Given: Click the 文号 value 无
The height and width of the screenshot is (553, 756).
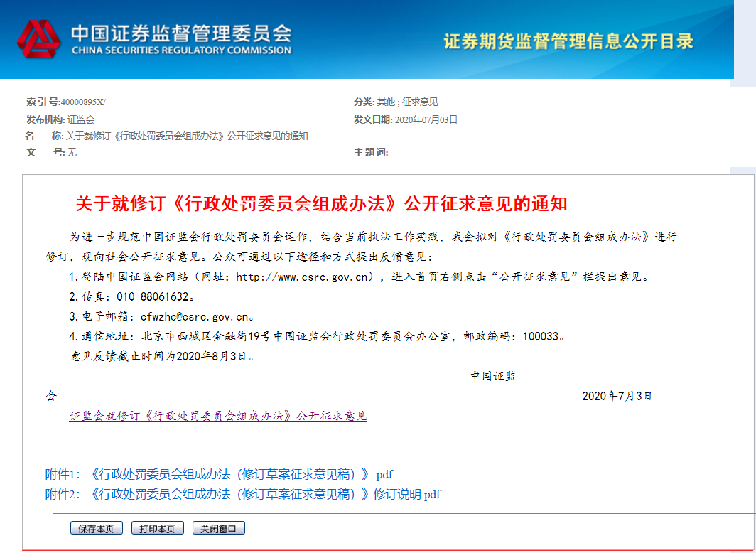Looking at the screenshot, I should [x=72, y=153].
